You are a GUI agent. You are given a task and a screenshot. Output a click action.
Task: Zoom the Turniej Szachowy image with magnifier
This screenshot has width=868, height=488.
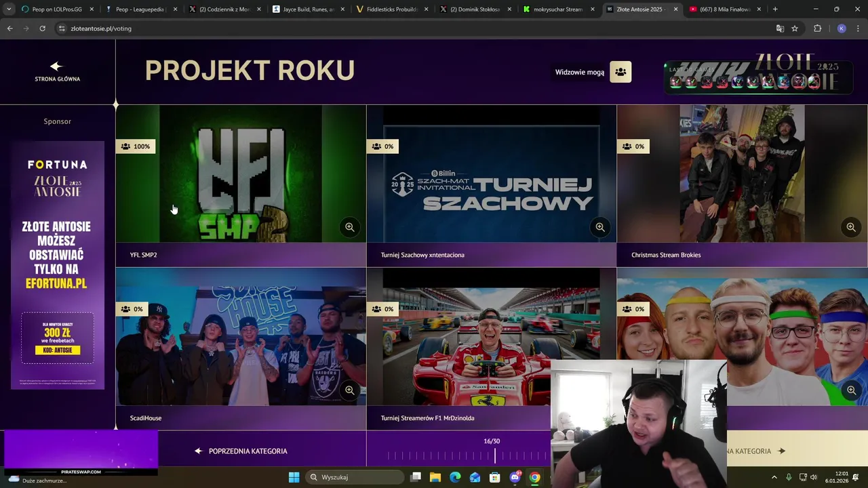[600, 227]
